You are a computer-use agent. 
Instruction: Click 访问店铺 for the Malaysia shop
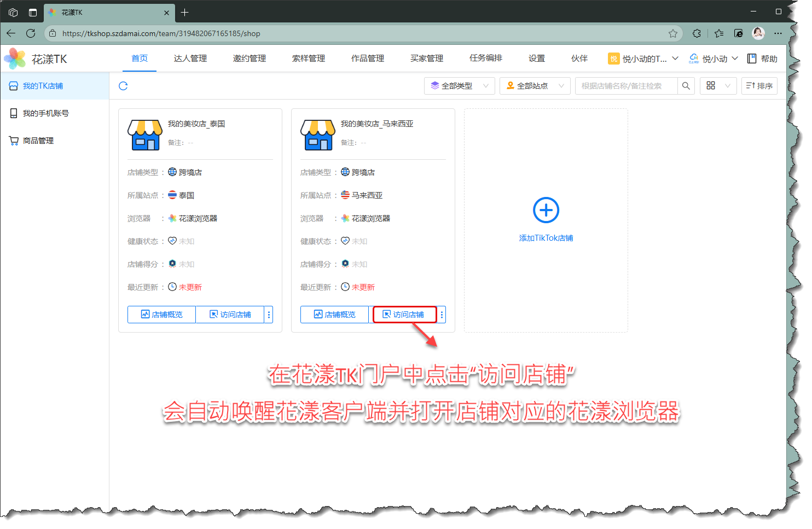tap(404, 315)
